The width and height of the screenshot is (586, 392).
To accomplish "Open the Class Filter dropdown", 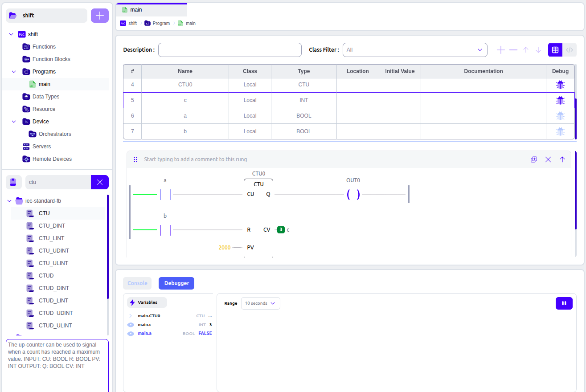I will tap(415, 50).
